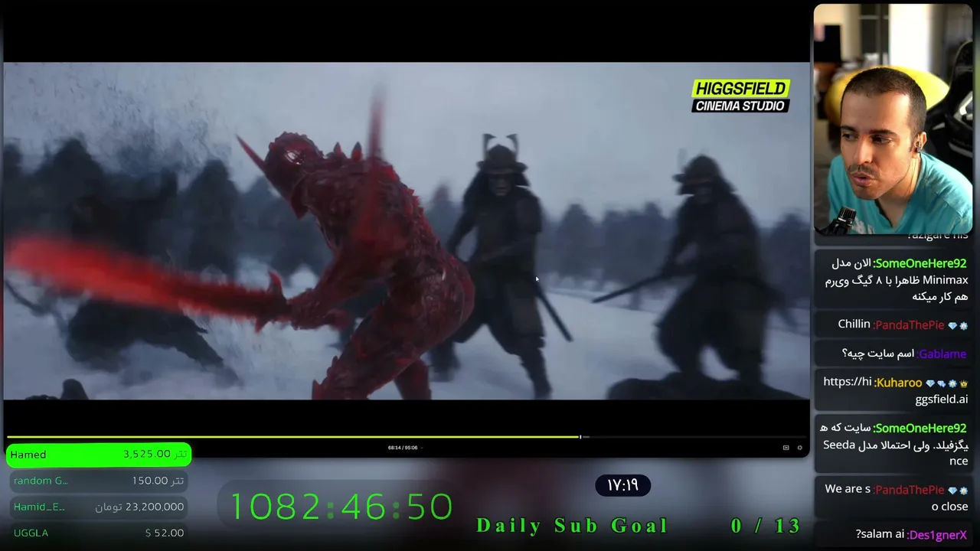This screenshot has height=551, width=980.
Task: Seek using the yellow video progress bar
Action: coord(294,437)
